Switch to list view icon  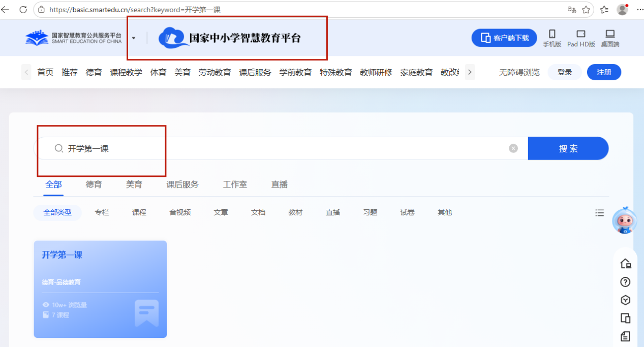pos(600,213)
